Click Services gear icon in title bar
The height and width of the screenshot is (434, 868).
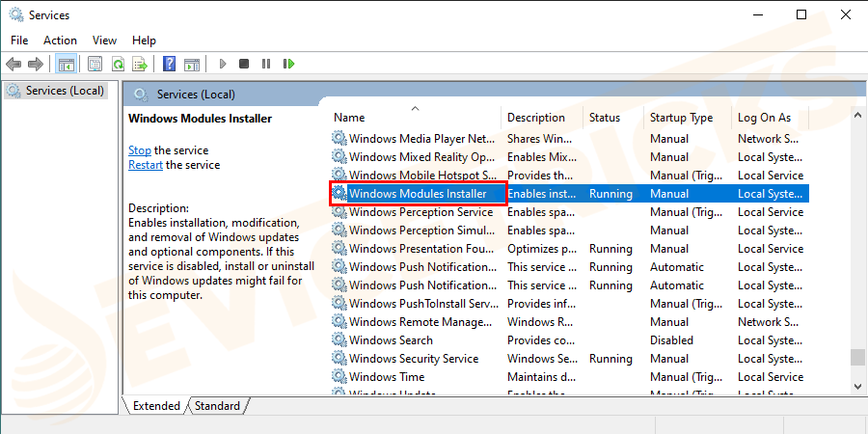click(x=16, y=14)
